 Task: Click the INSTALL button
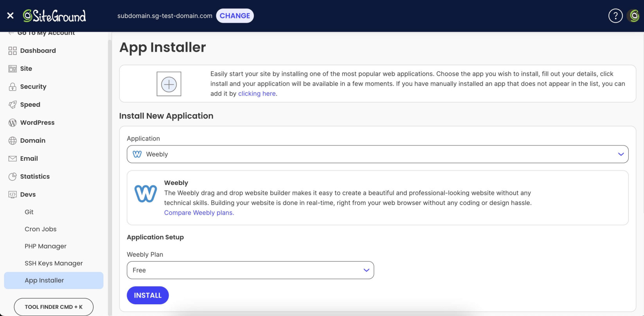pyautogui.click(x=148, y=295)
